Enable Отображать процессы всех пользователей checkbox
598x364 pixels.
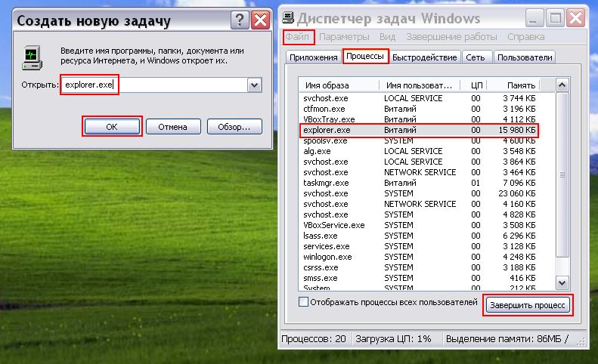click(304, 302)
